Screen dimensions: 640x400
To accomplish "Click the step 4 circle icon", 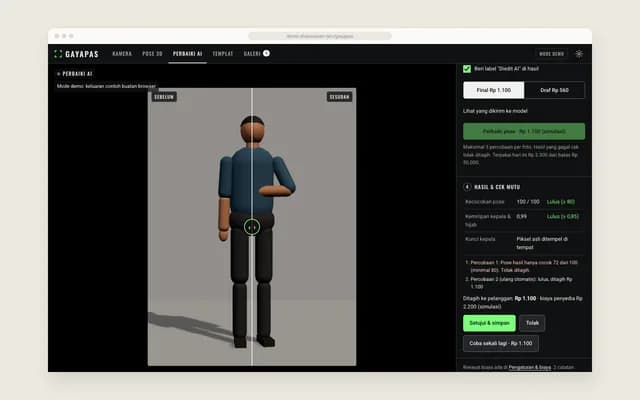I will (467, 187).
